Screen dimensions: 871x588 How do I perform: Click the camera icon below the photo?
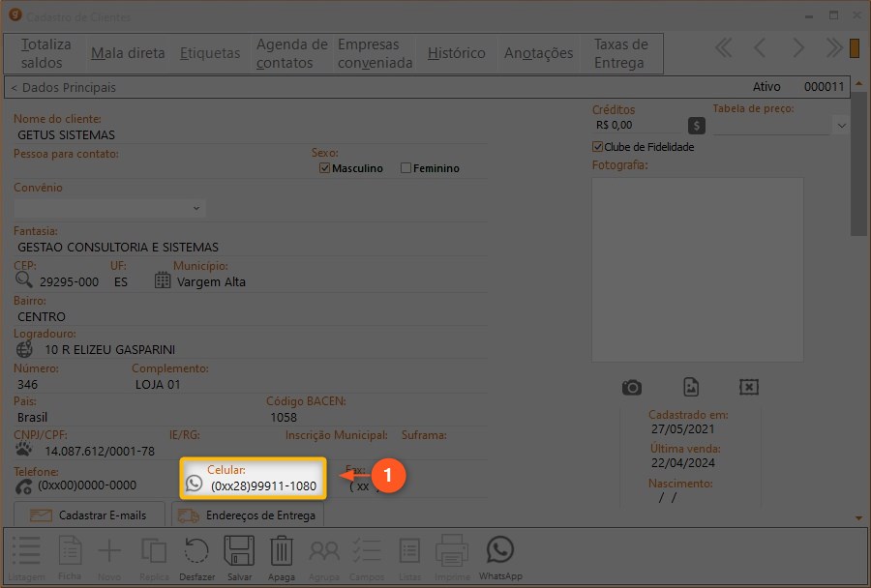tap(632, 387)
